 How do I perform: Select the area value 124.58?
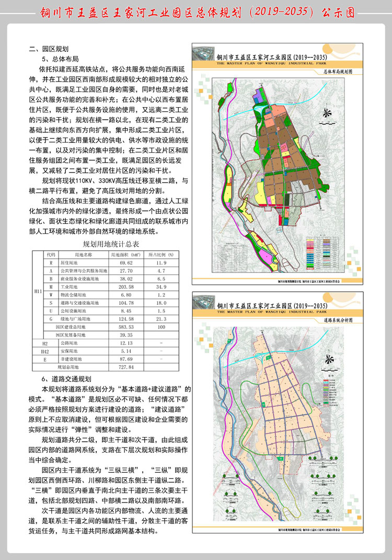point(125,319)
